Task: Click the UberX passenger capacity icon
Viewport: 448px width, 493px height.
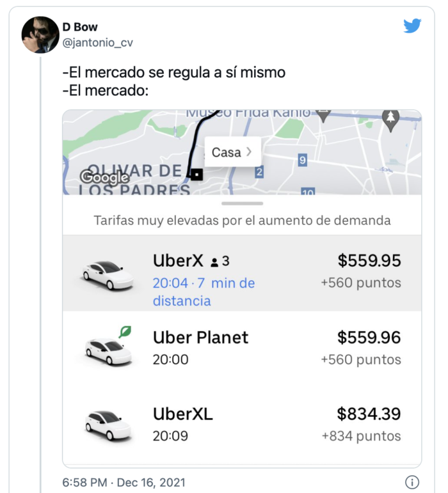Action: tap(214, 262)
